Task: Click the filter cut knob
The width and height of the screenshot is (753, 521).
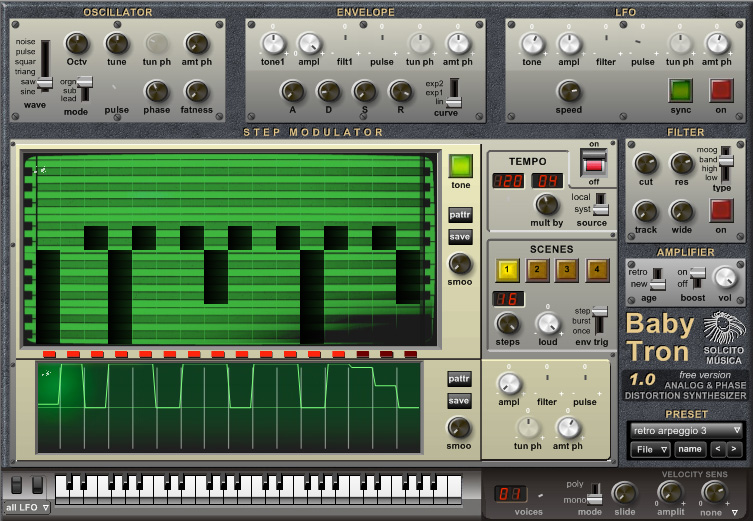Action: point(646,164)
